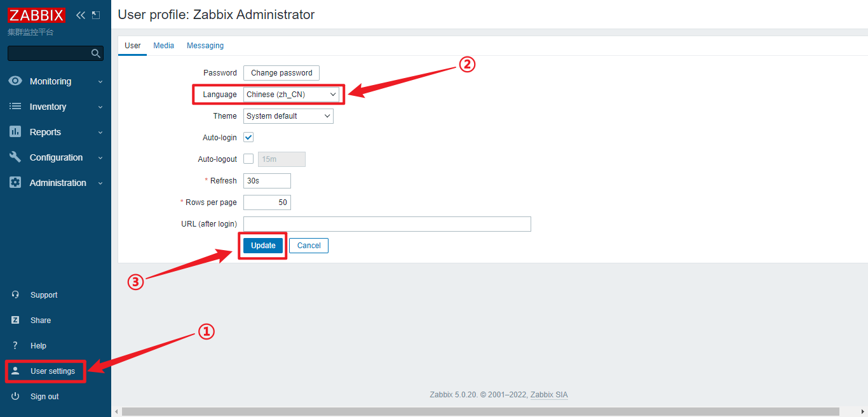The height and width of the screenshot is (417, 868).
Task: Switch to the User tab
Action: (x=133, y=46)
